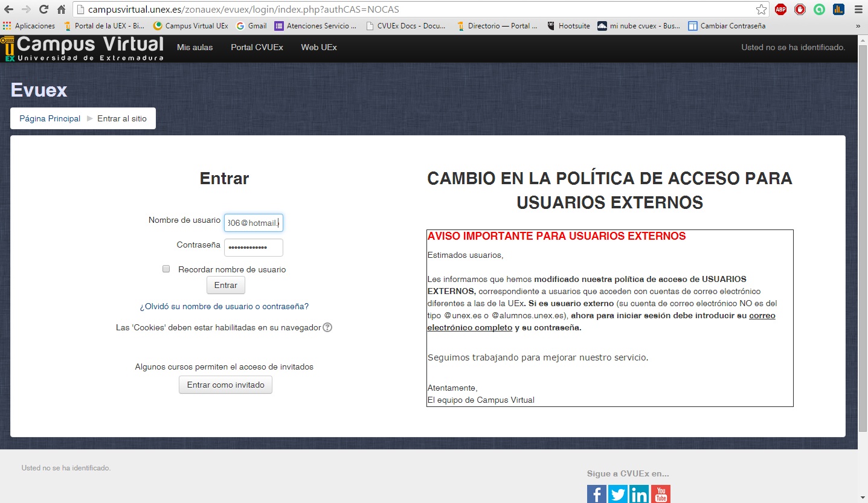Click the Contraseña password field
This screenshot has height=503, width=868.
click(253, 248)
